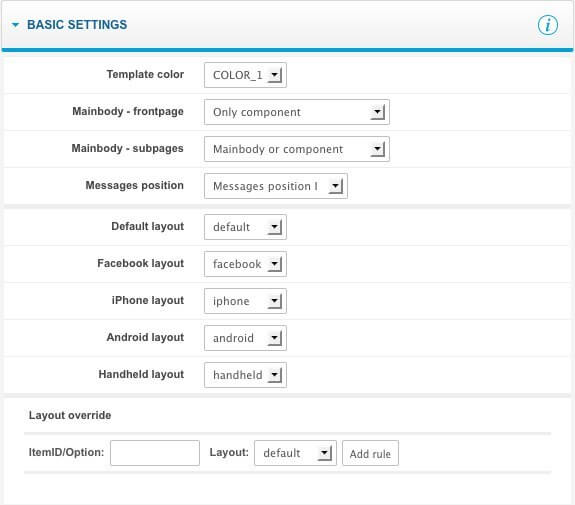The height and width of the screenshot is (505, 575).
Task: Open the Facebook layout dropdown
Action: [x=245, y=264]
